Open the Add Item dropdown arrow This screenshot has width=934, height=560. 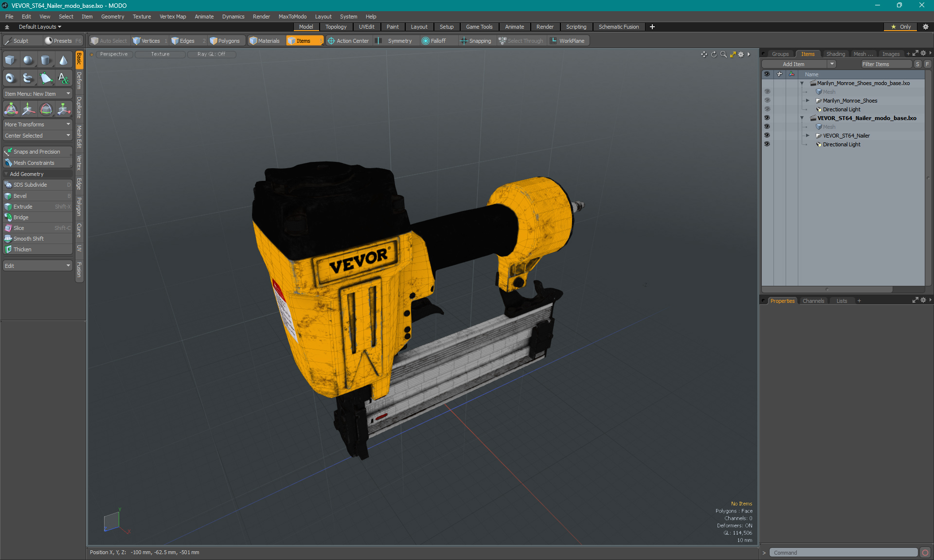832,64
